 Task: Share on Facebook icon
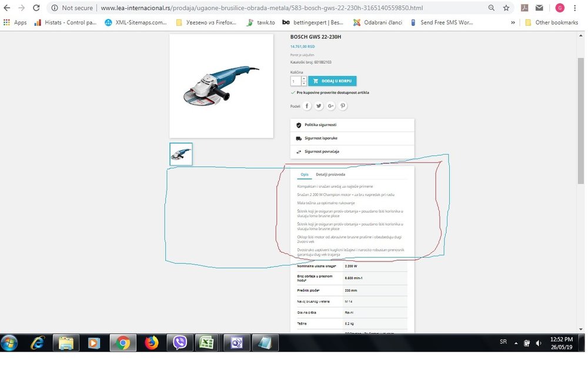(307, 106)
